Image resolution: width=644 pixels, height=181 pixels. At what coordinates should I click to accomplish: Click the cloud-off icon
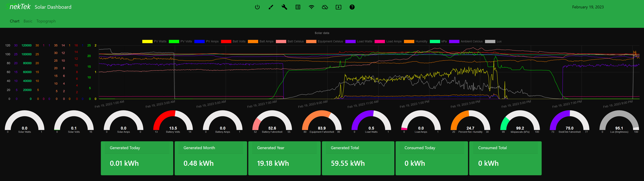pos(325,7)
